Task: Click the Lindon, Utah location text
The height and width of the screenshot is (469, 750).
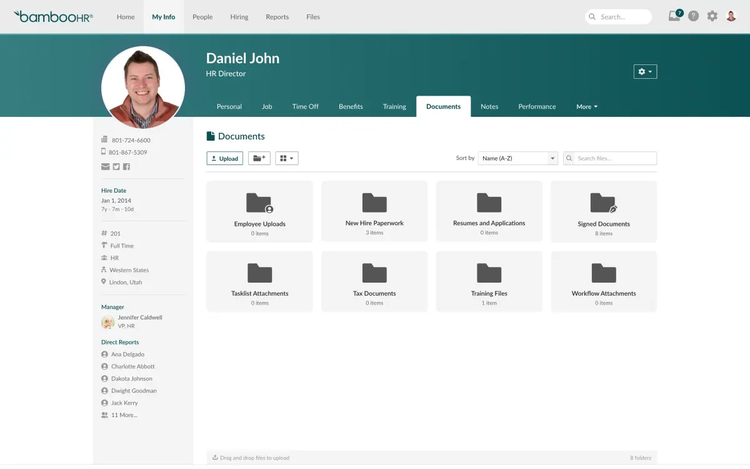Action: tap(125, 282)
